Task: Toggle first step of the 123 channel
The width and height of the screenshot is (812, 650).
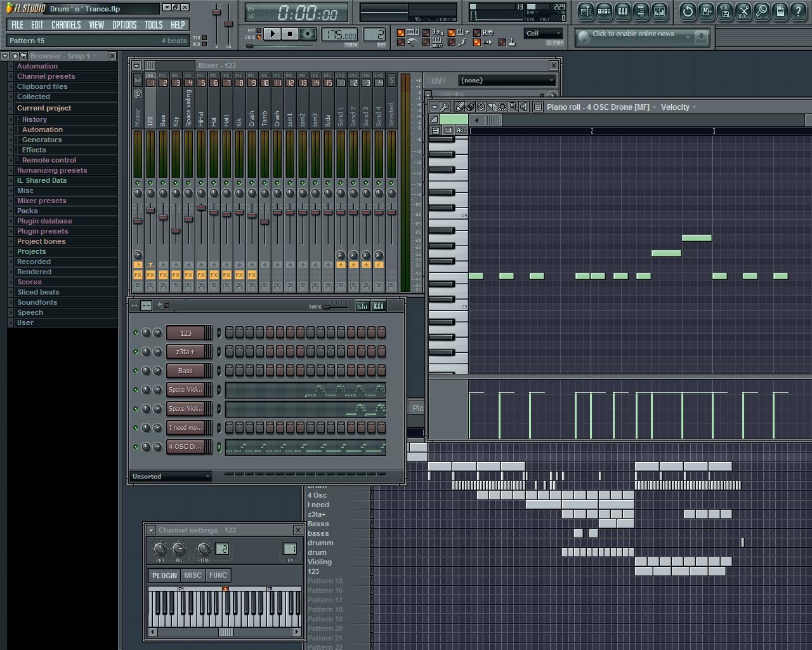Action: click(229, 333)
